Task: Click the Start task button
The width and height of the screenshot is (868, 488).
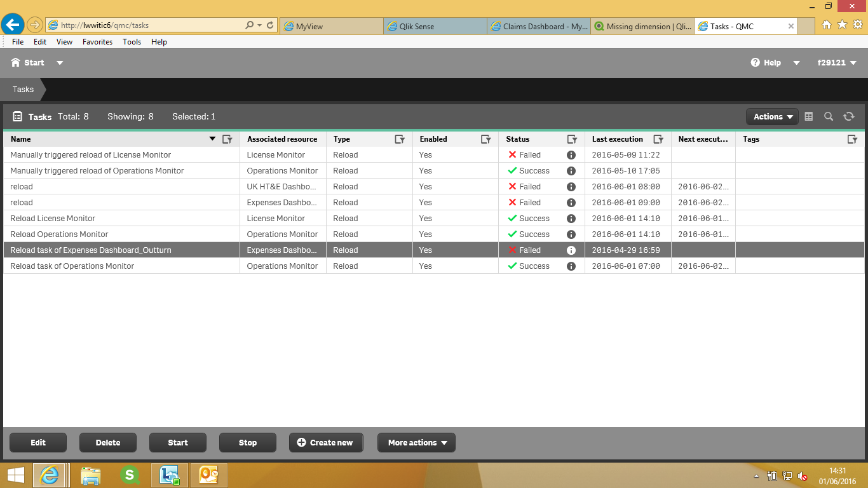Action: coord(178,443)
